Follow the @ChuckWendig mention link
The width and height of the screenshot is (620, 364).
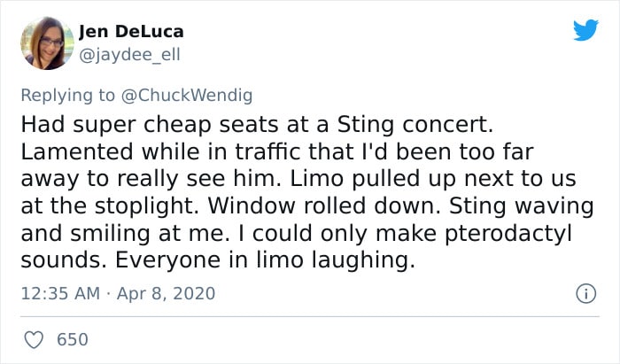[x=187, y=96]
